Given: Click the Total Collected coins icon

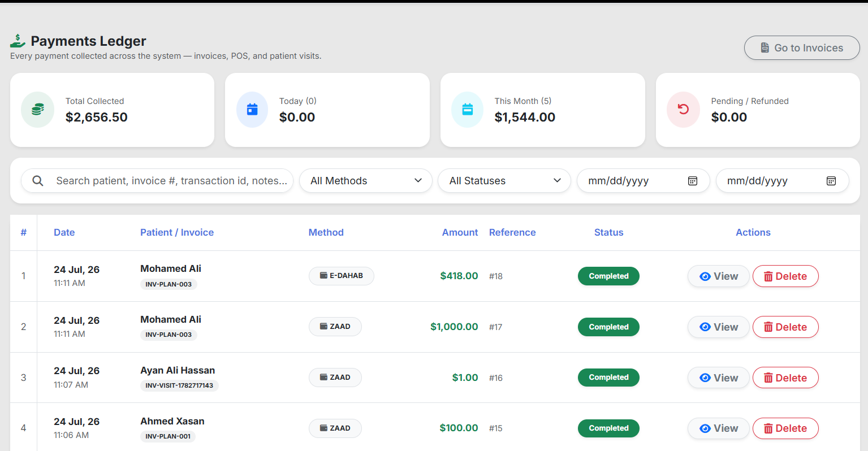Looking at the screenshot, I should click(38, 110).
